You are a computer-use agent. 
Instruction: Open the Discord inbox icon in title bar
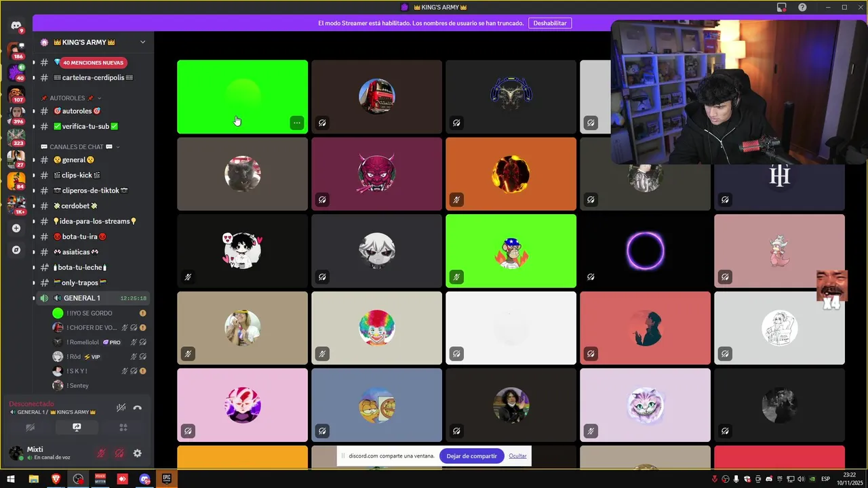tap(782, 7)
